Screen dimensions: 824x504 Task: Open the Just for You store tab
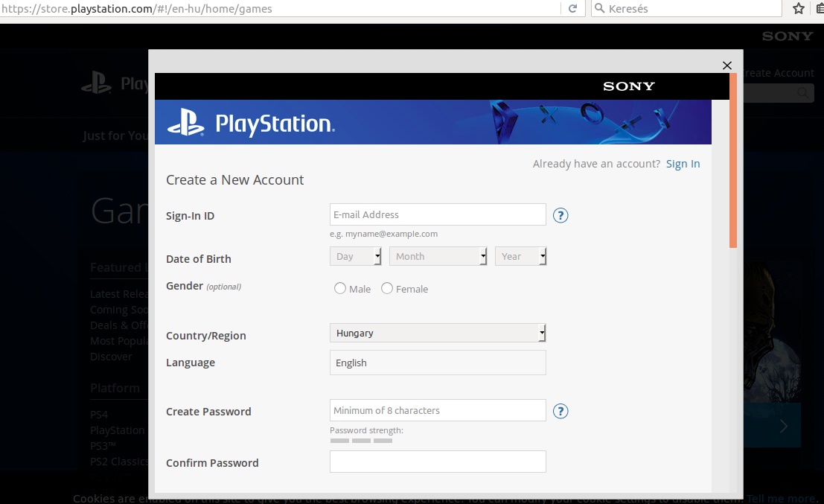(115, 135)
